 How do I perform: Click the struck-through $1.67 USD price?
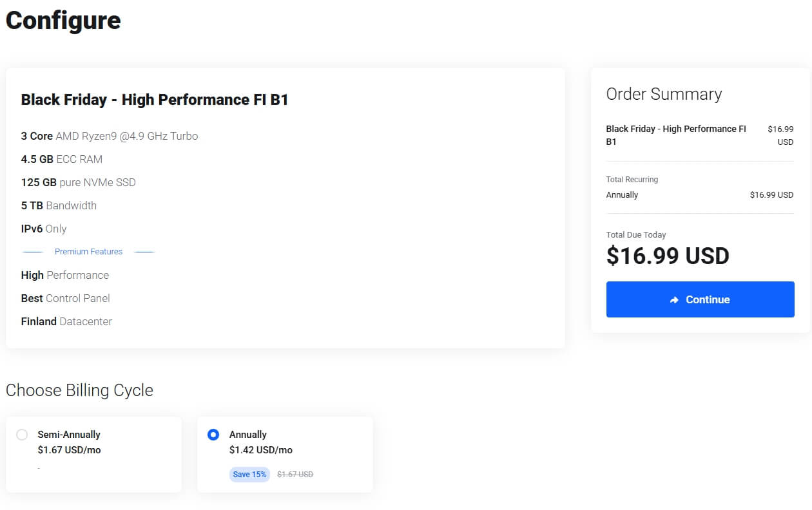point(295,475)
